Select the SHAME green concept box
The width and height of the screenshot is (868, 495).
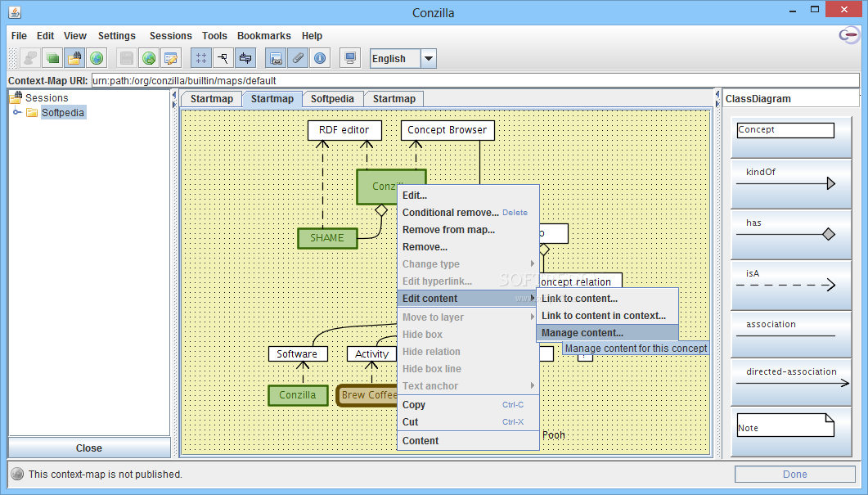tap(327, 238)
